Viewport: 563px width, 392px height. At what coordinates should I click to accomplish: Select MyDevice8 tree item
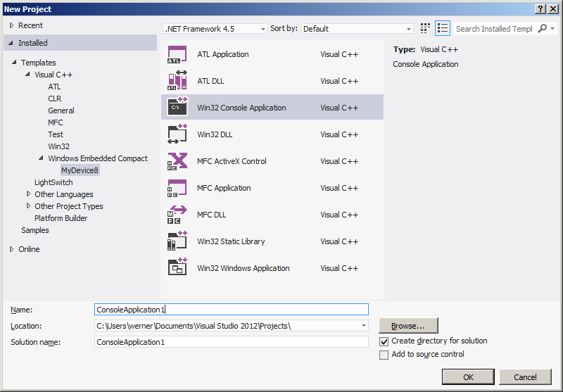80,170
